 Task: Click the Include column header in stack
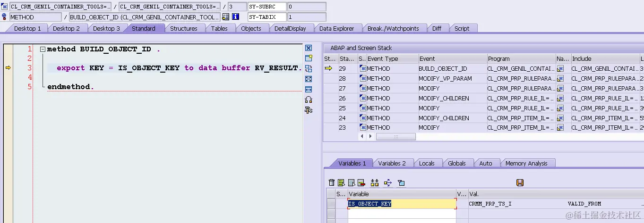click(605, 59)
